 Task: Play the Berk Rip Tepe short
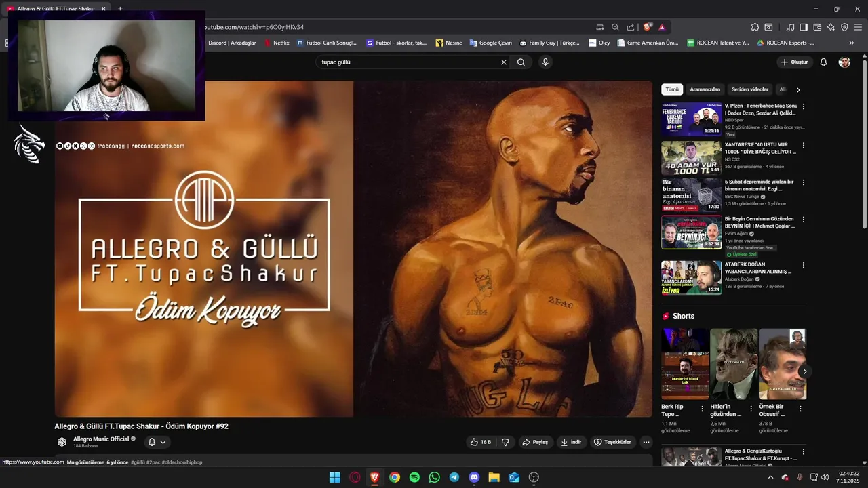(684, 364)
